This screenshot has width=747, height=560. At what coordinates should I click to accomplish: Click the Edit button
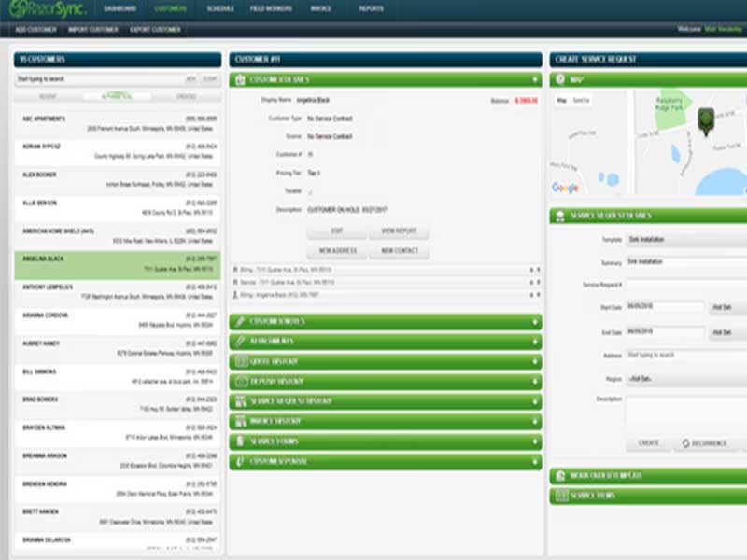tap(337, 231)
